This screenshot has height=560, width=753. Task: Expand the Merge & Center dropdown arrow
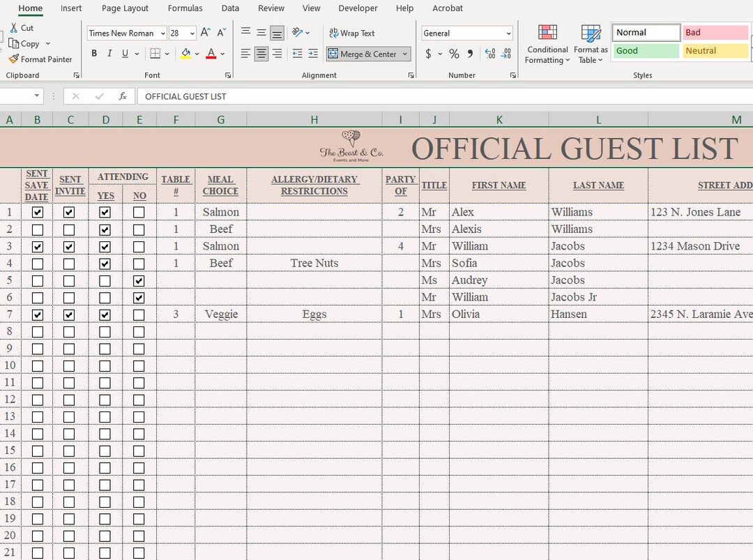coord(405,54)
